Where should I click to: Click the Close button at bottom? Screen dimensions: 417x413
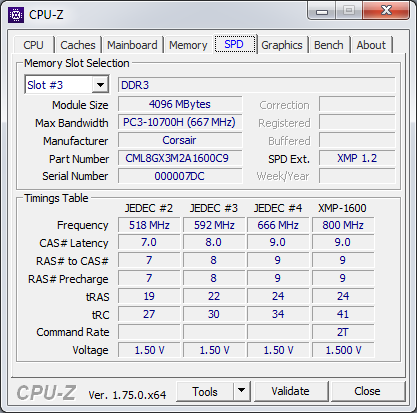tap(367, 391)
